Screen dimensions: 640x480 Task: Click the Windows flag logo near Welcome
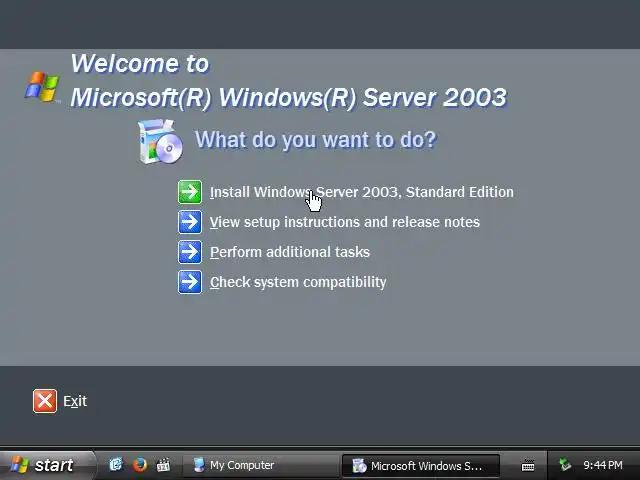42,87
